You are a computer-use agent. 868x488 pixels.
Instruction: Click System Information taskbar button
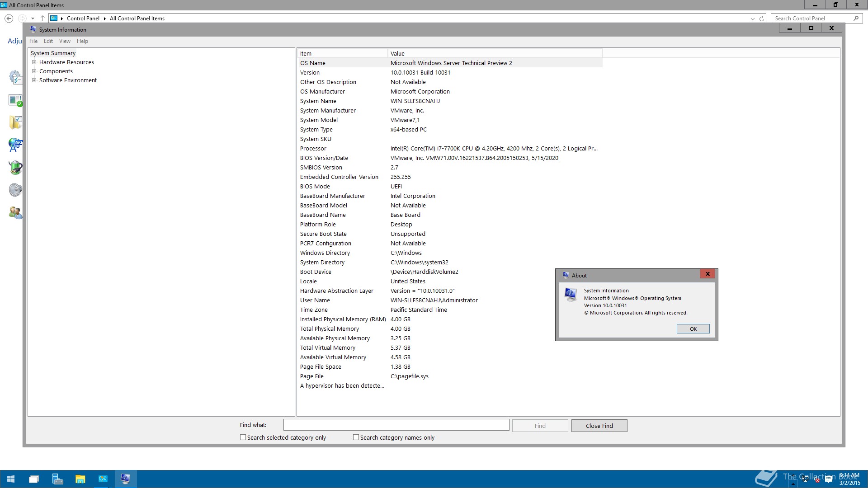click(x=126, y=479)
